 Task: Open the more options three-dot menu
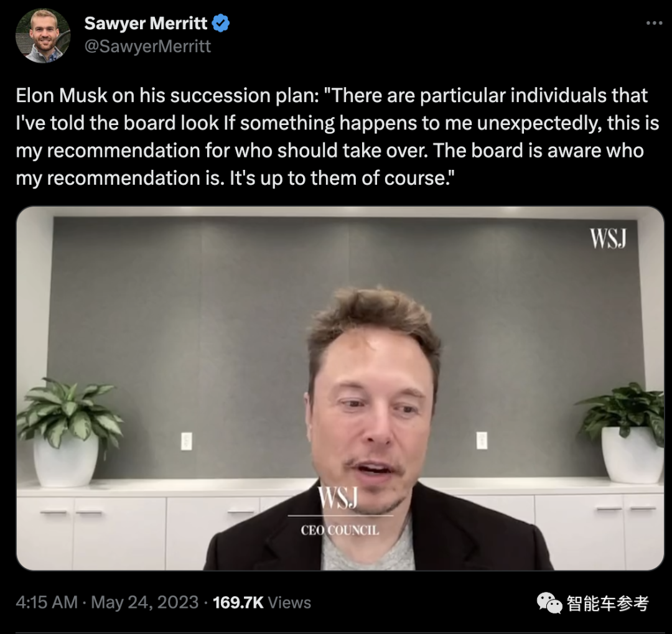pos(655,23)
